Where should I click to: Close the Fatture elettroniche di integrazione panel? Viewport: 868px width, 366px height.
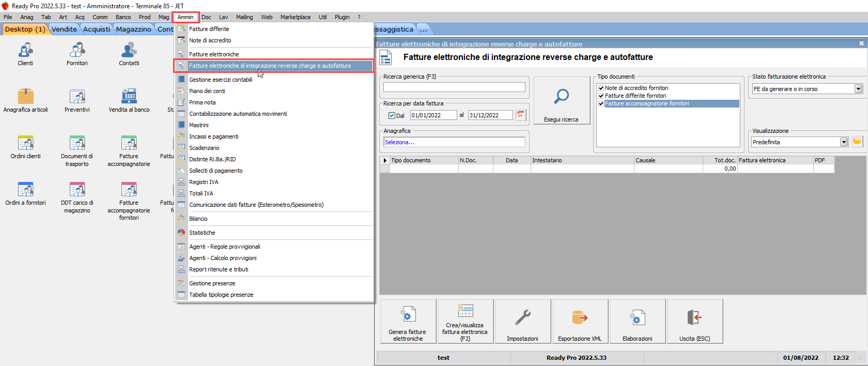pyautogui.click(x=861, y=43)
